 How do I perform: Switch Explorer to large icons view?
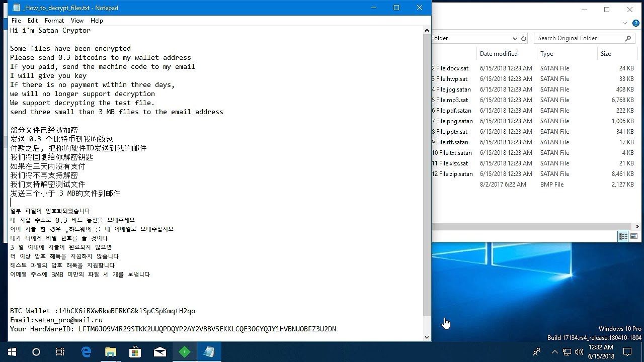point(633,236)
